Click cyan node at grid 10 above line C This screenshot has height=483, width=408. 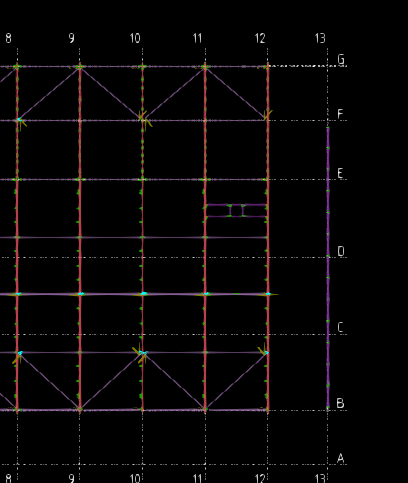(x=144, y=294)
